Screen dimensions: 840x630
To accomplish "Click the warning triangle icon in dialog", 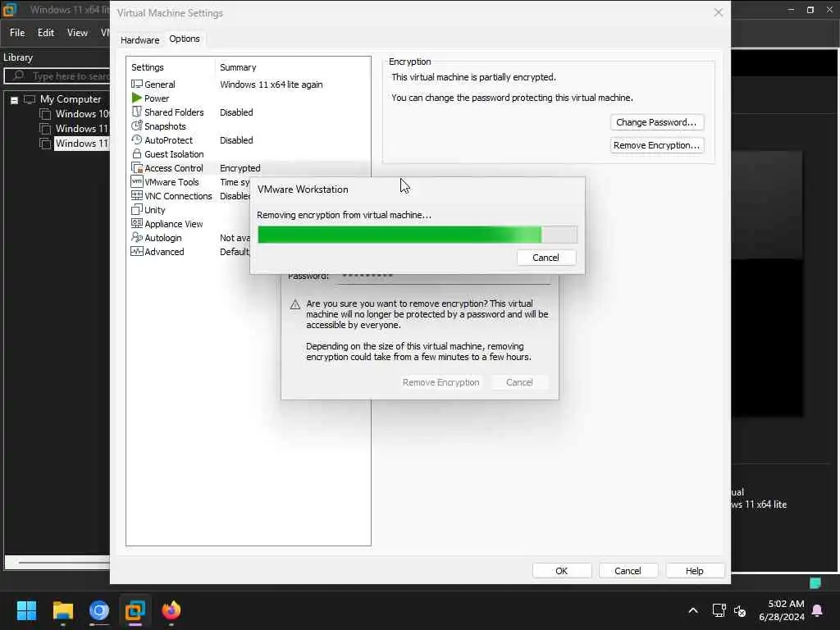I will coord(295,305).
